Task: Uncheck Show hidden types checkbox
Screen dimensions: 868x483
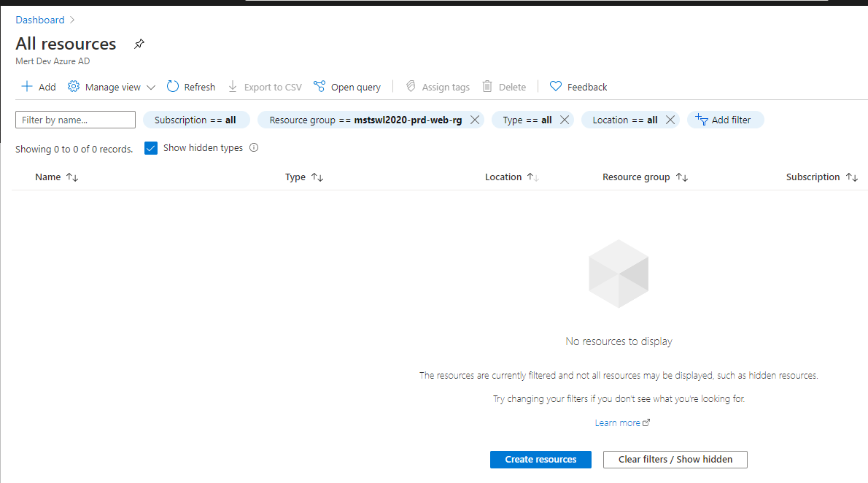Action: click(x=151, y=148)
